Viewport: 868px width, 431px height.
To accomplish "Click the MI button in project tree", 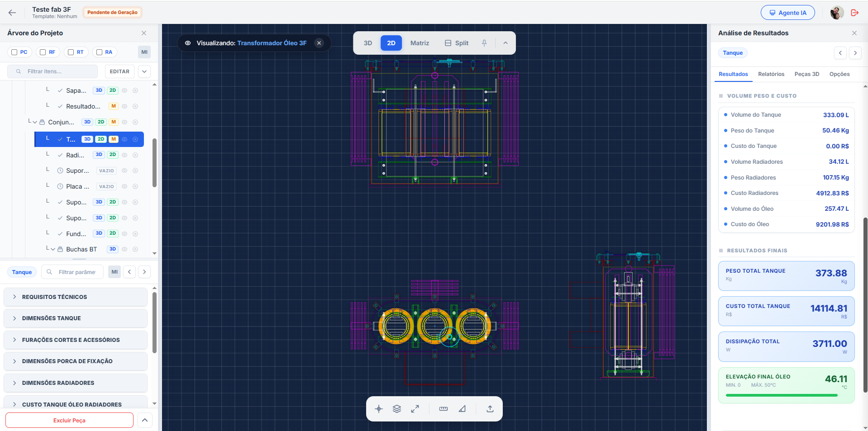I will (144, 52).
